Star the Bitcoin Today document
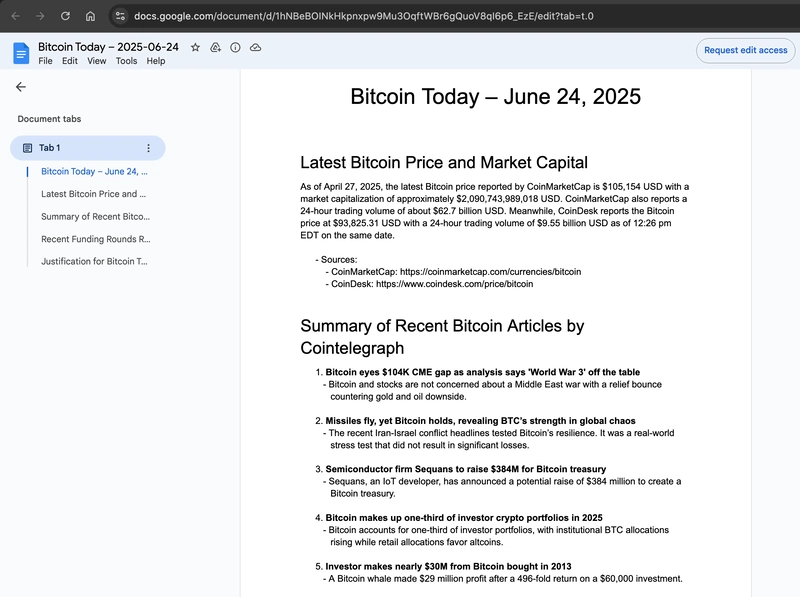 click(195, 47)
